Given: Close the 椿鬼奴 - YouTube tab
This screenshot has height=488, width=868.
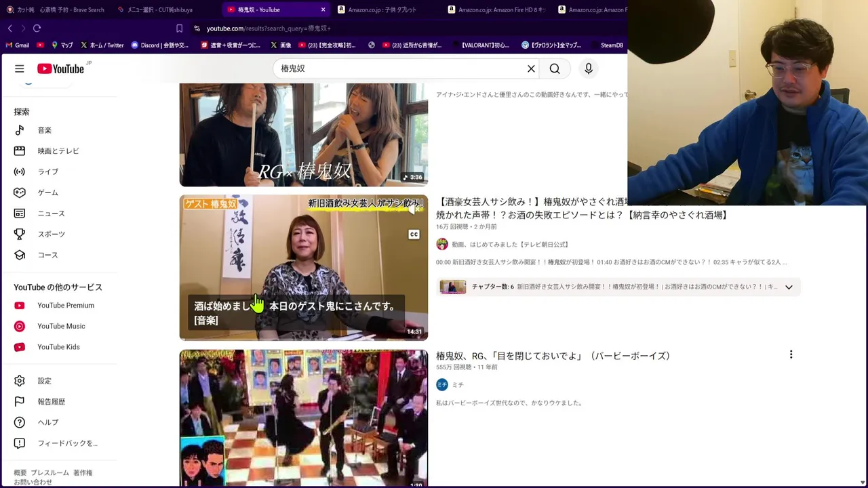Looking at the screenshot, I should [x=323, y=9].
